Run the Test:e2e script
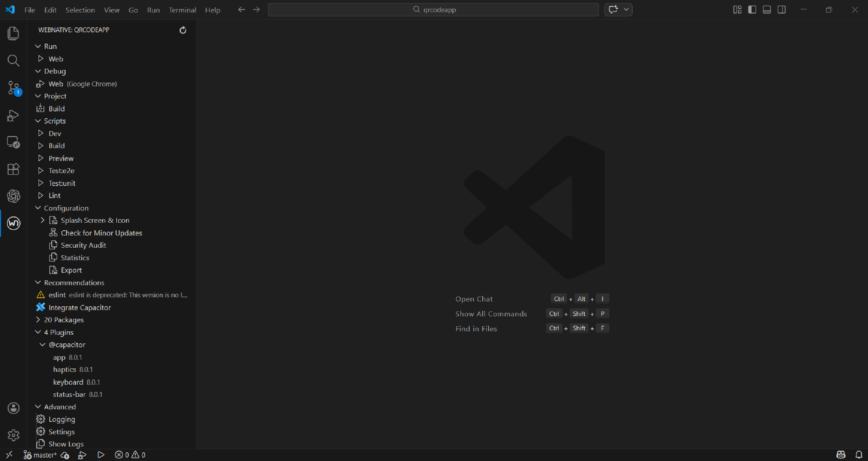 pos(112,171)
